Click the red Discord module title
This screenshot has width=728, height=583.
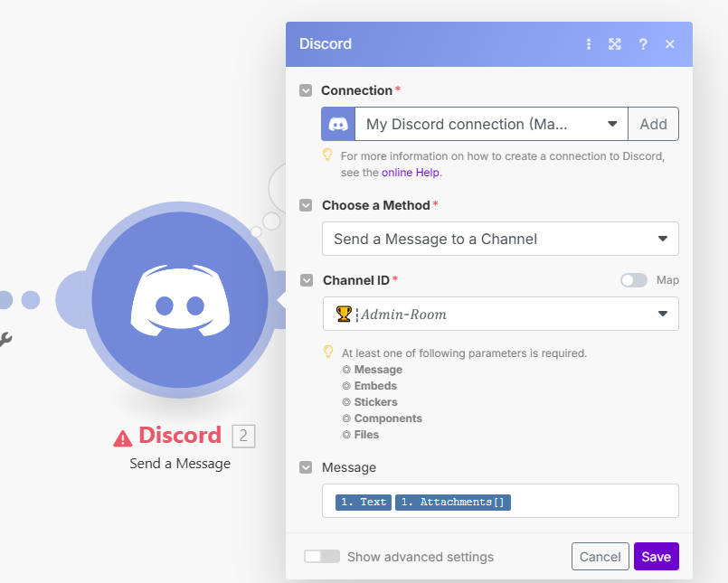tap(180, 436)
